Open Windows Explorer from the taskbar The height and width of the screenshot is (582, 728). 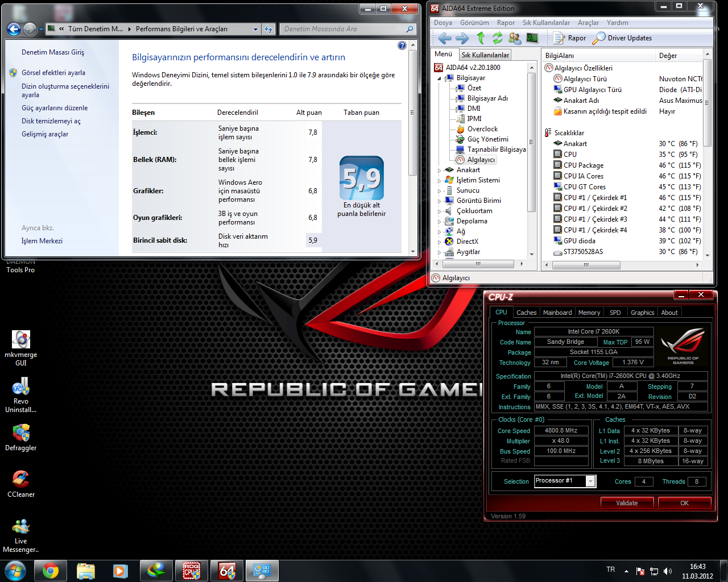[x=85, y=571]
